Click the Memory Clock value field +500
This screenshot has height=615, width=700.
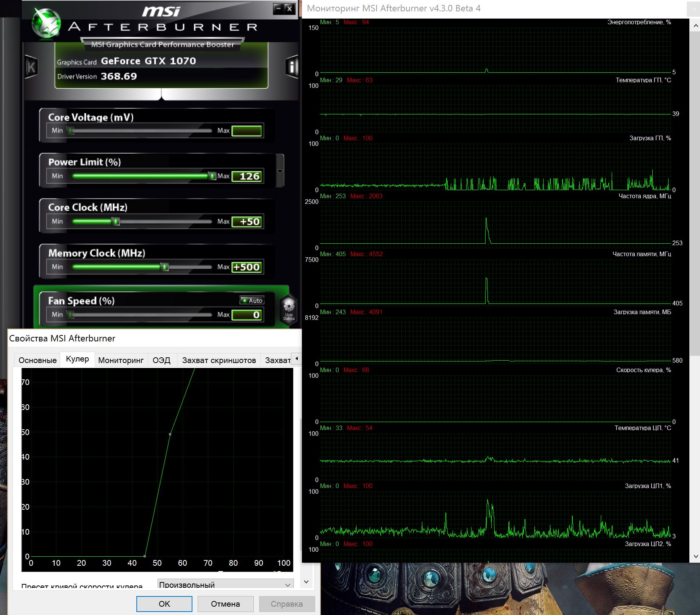pyautogui.click(x=247, y=267)
